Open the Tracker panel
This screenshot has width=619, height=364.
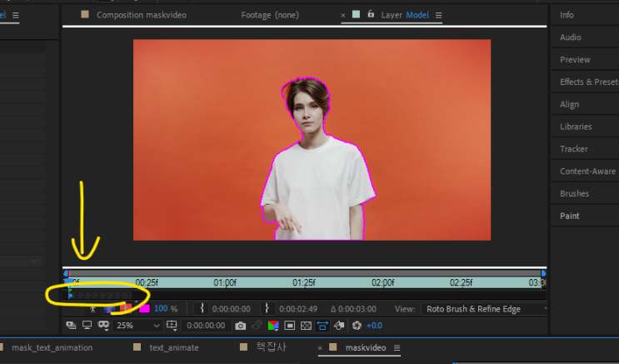click(x=574, y=149)
